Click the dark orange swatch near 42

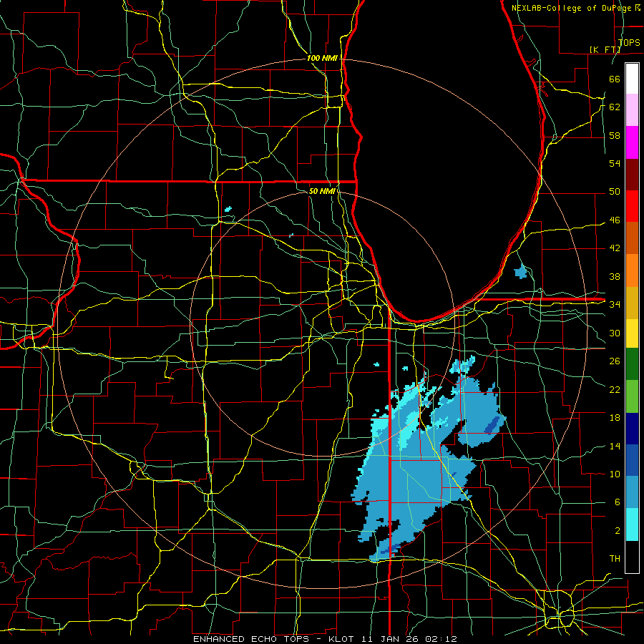point(632,238)
